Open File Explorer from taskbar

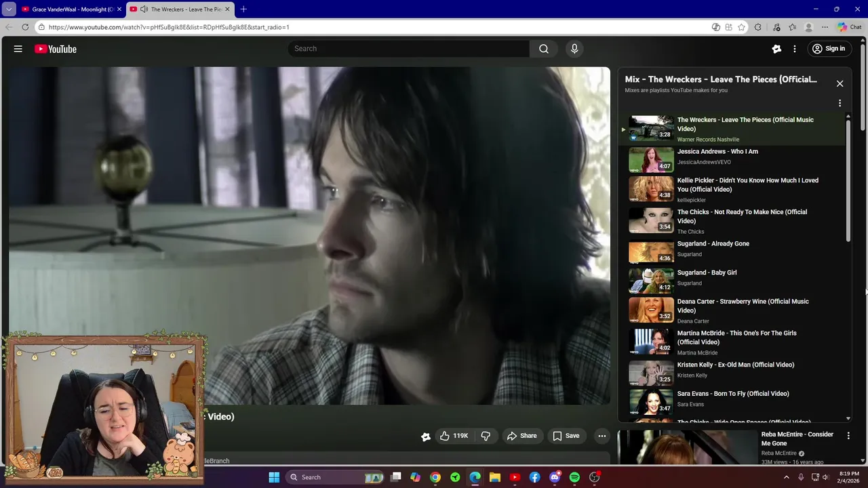coord(495,477)
